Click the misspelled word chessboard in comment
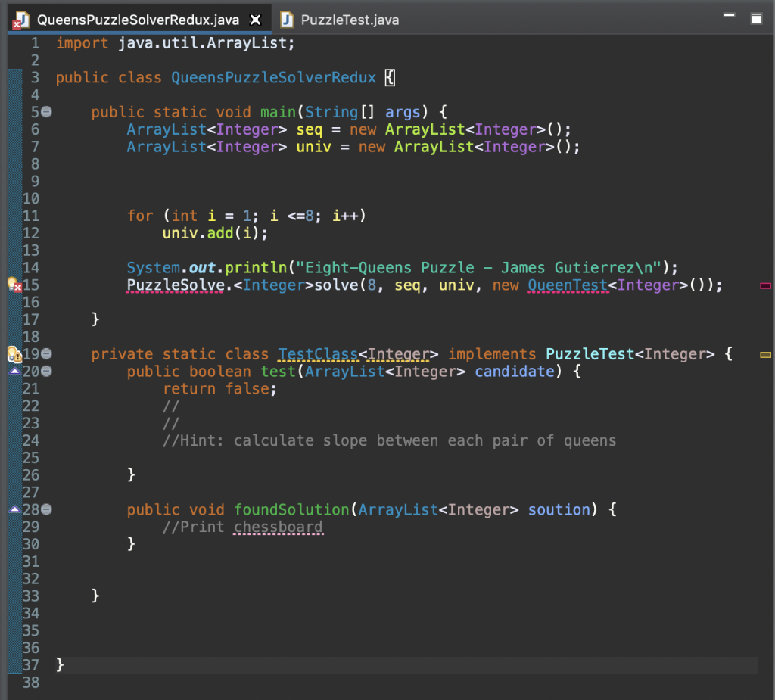Screen dimensions: 775x700 click(279, 527)
